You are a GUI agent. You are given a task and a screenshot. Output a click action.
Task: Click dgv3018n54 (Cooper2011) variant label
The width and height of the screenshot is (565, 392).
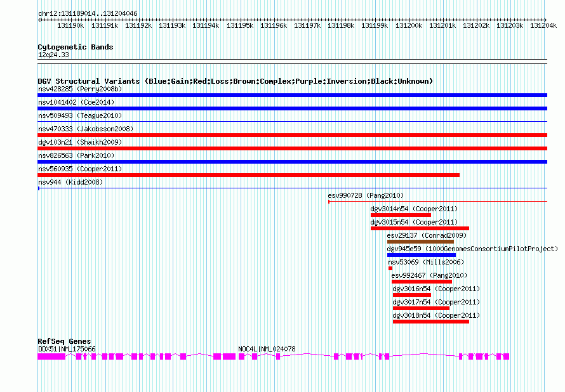pyautogui.click(x=436, y=315)
